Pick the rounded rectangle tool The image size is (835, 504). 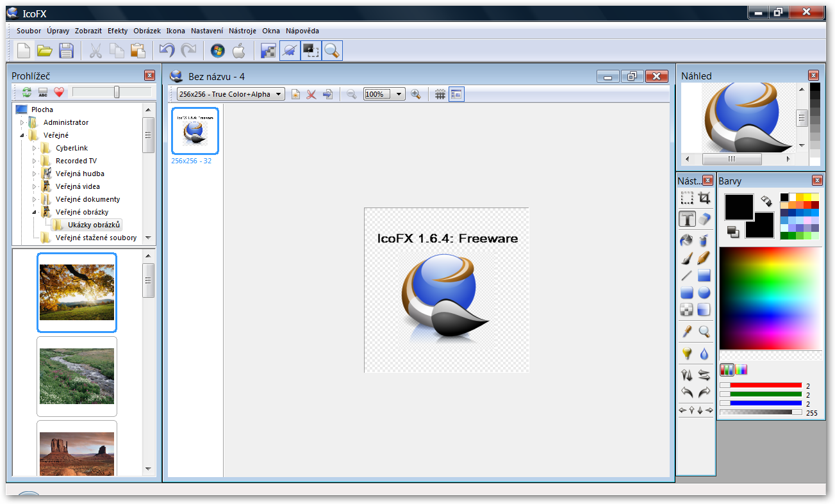coord(687,293)
